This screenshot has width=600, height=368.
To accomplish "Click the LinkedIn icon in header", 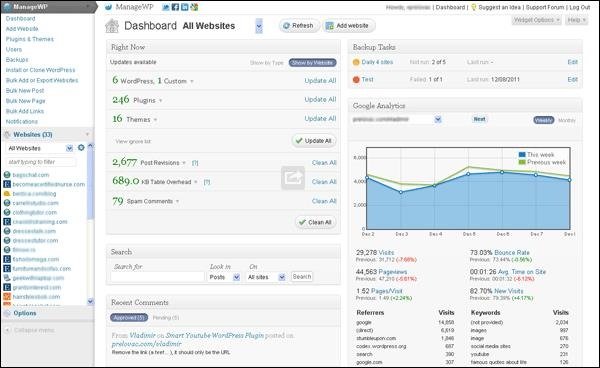I will click(185, 7).
